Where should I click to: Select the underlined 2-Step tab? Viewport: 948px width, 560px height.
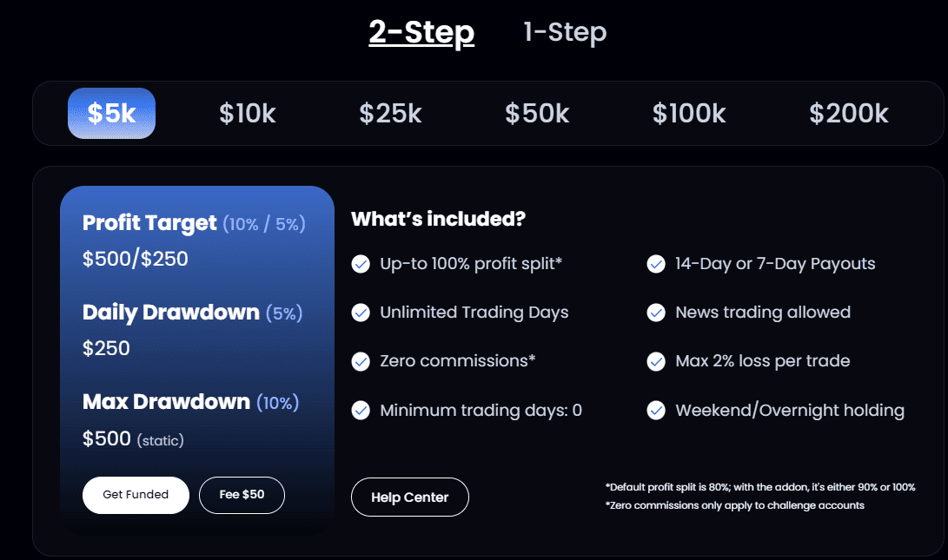(x=421, y=32)
